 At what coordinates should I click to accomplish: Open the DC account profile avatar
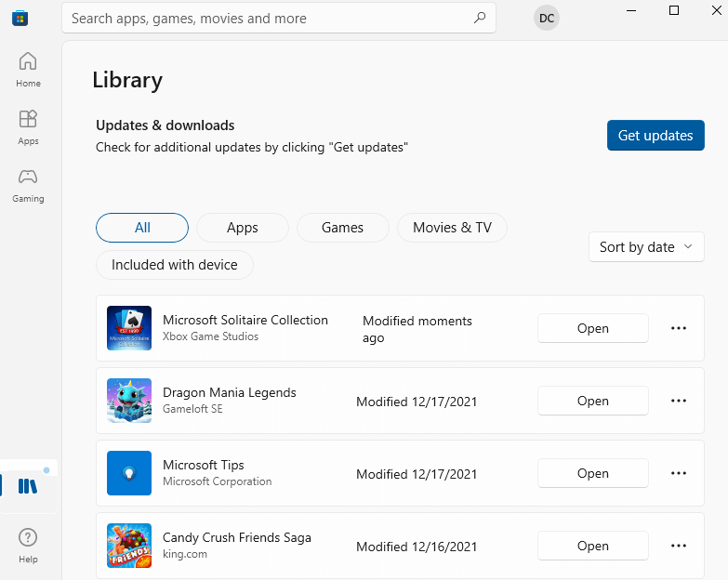pyautogui.click(x=547, y=18)
